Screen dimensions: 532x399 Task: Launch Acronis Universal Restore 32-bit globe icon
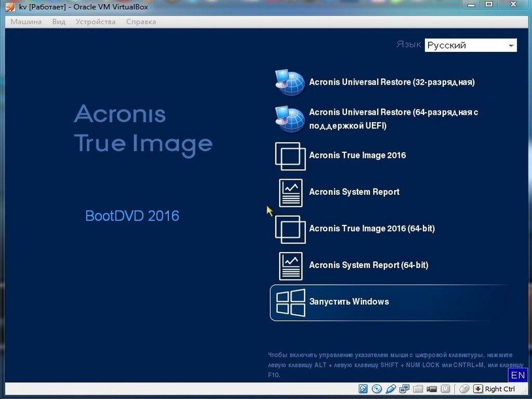pos(290,82)
